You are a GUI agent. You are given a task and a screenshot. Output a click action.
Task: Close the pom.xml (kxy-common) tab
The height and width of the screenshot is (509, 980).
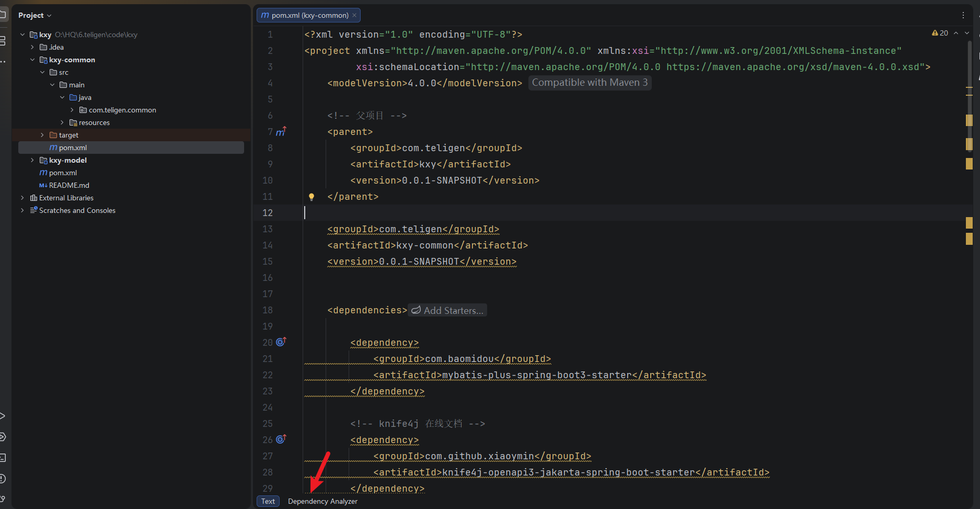click(354, 15)
